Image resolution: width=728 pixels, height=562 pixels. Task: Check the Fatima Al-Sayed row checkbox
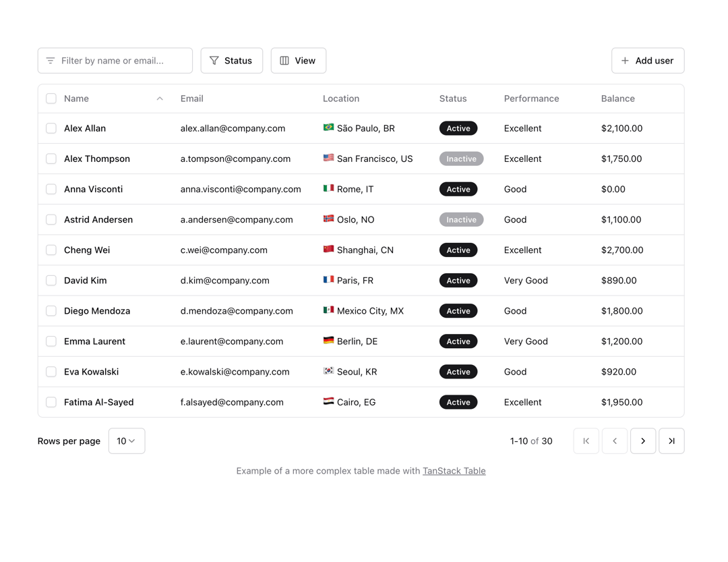[x=51, y=402]
